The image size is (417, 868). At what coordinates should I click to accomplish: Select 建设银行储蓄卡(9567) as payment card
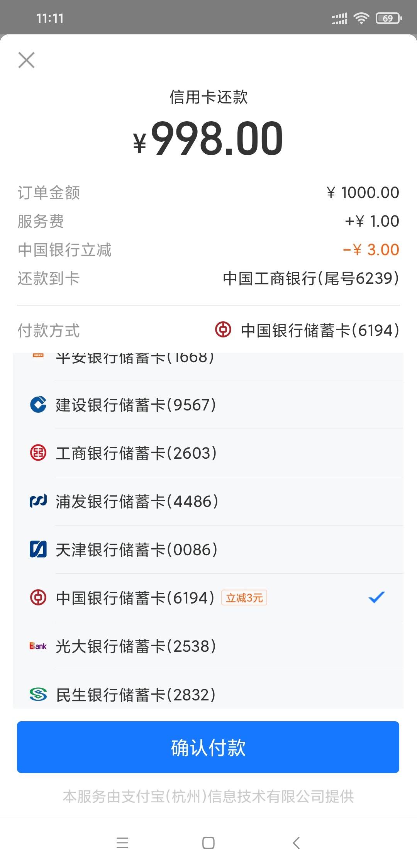(x=208, y=404)
